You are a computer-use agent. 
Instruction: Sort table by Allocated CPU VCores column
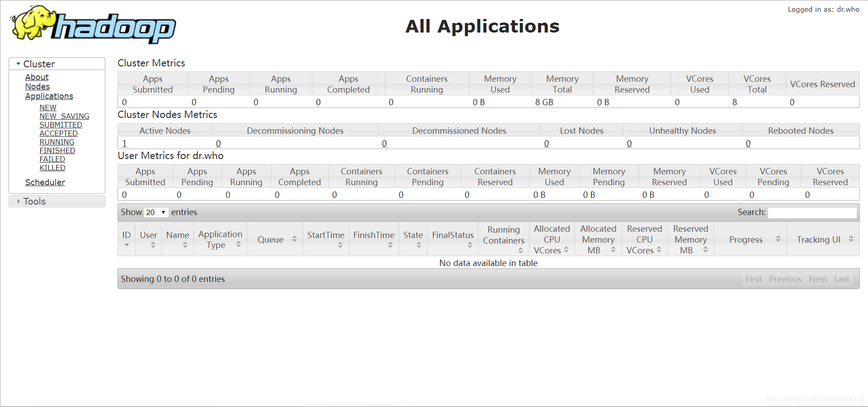click(x=552, y=239)
